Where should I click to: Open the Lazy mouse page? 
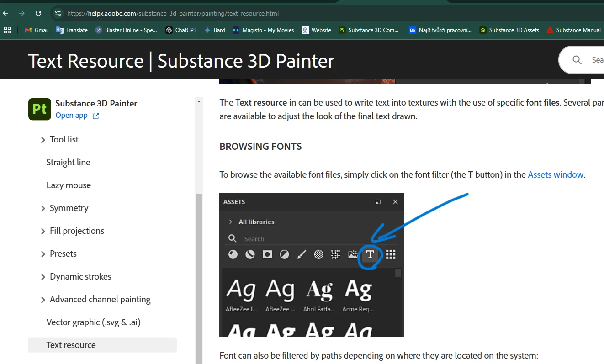pos(69,185)
